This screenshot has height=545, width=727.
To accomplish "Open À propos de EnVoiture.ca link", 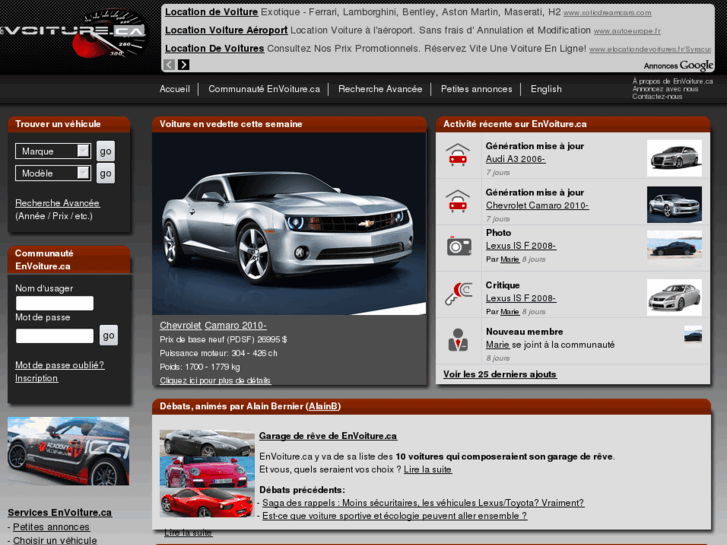I will 673,81.
